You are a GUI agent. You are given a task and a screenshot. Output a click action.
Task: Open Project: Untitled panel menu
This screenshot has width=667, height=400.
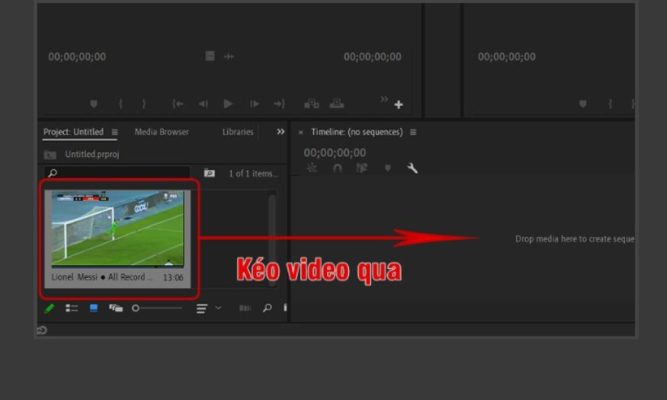[x=114, y=132]
